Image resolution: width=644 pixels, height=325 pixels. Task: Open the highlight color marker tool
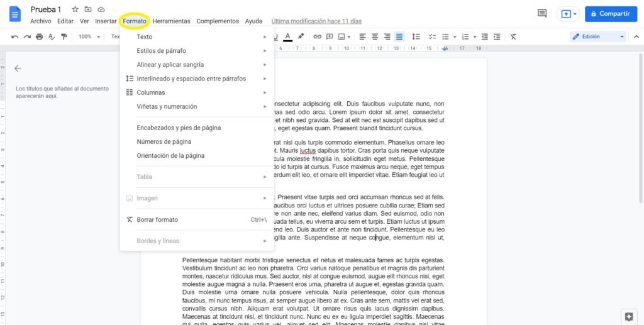[301, 36]
